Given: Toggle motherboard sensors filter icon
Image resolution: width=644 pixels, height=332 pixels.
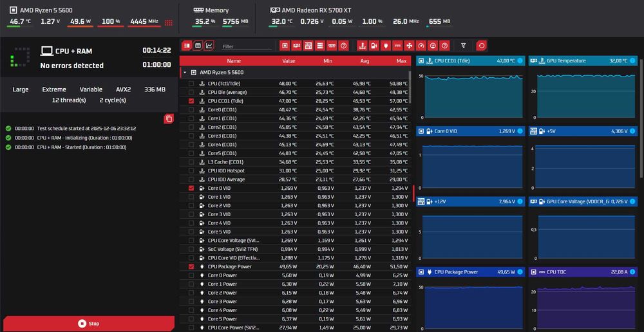Looking at the screenshot, I should [308, 46].
